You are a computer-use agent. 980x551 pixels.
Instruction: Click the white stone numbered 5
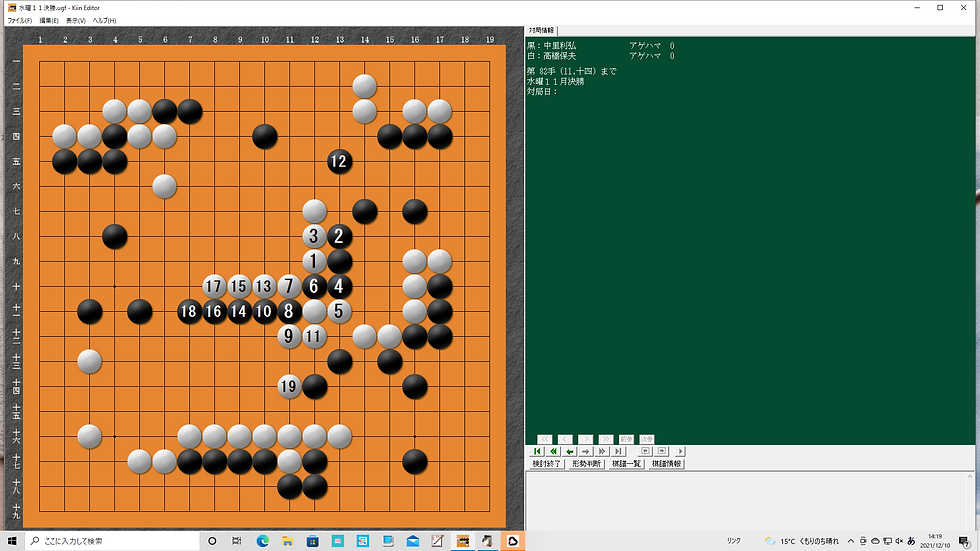339,311
